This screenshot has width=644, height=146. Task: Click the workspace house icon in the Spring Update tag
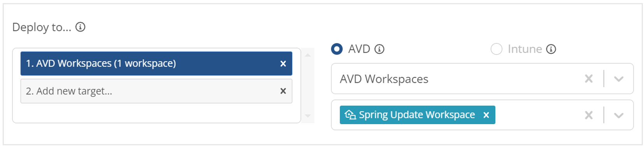tap(350, 115)
